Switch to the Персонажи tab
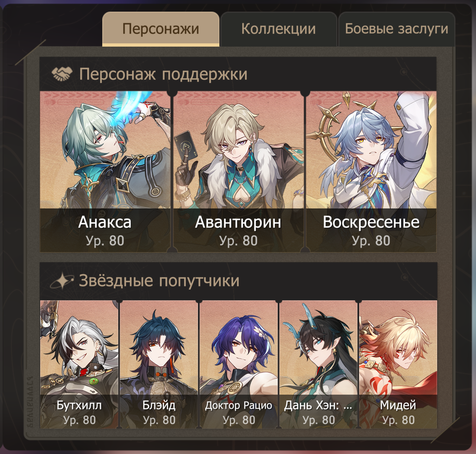Image resolution: width=476 pixels, height=454 pixels. (161, 29)
